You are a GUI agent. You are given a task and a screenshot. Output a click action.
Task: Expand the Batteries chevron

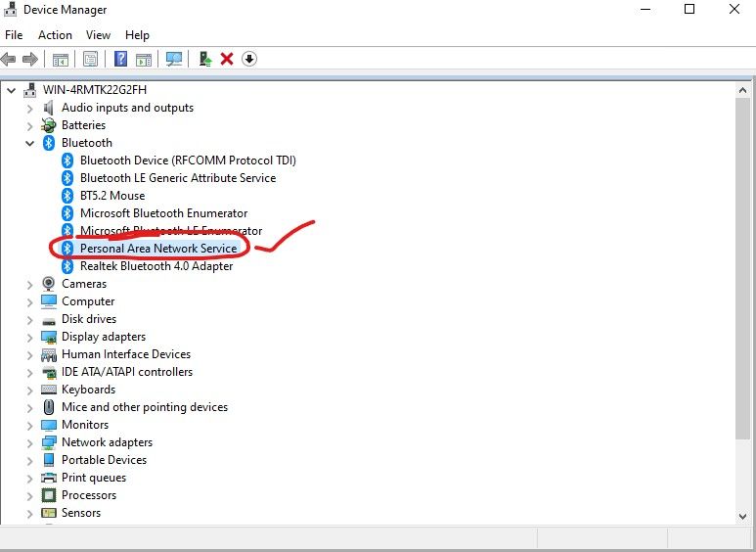(x=30, y=126)
